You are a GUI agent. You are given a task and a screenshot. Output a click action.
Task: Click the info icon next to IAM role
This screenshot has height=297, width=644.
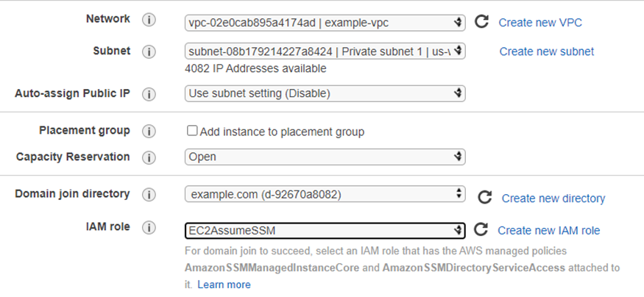(149, 228)
